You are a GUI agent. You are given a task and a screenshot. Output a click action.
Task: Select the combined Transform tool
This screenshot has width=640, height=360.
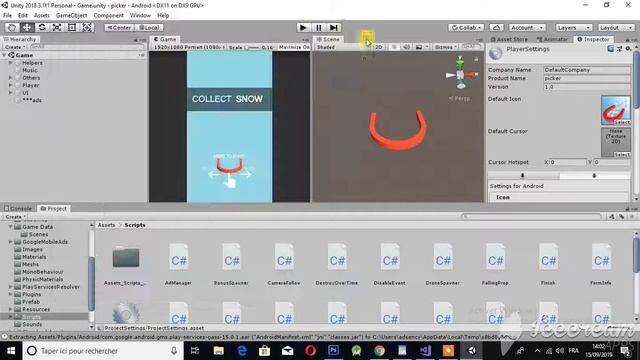click(87, 27)
